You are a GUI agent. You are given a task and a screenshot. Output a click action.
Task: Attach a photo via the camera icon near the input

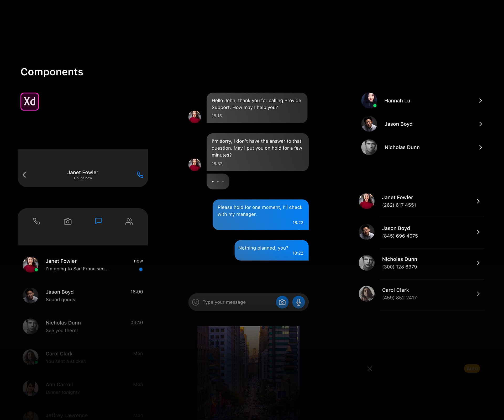[x=282, y=302]
